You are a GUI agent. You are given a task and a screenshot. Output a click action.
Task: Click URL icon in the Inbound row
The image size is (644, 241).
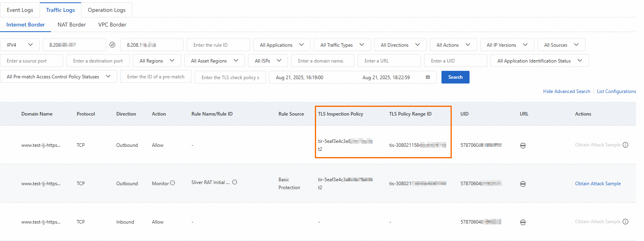coord(523,222)
